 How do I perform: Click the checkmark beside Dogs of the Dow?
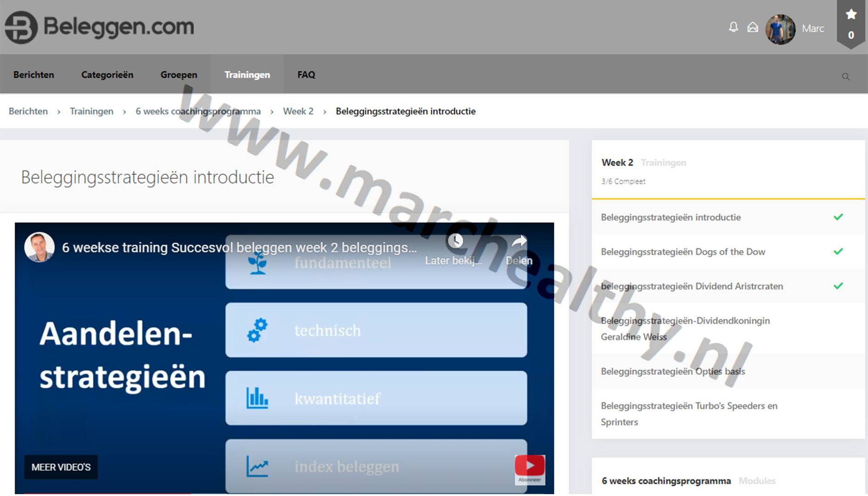point(838,251)
